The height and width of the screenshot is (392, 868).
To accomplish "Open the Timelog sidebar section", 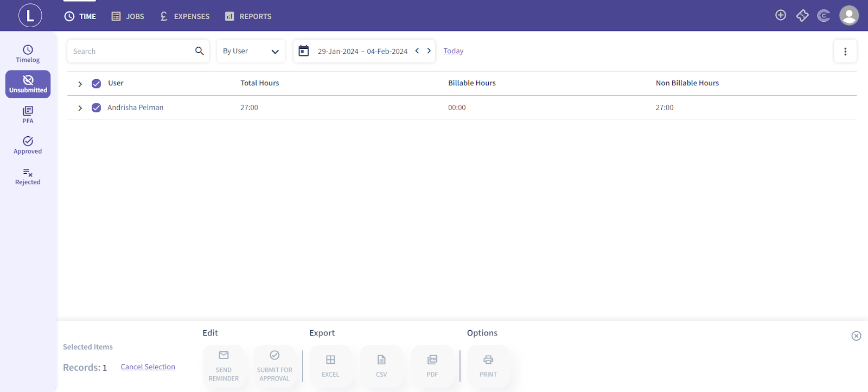I will pyautogui.click(x=28, y=54).
